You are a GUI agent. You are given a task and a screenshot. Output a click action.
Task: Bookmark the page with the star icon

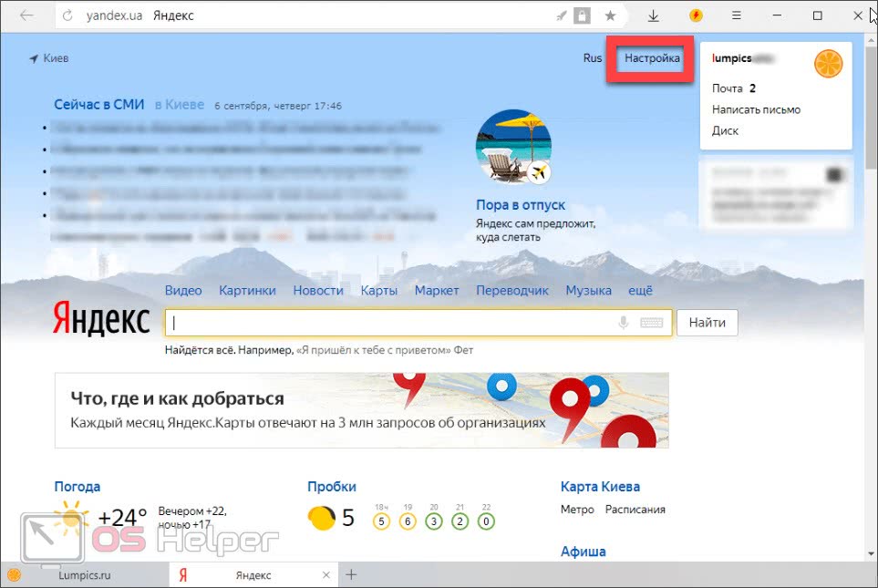point(610,15)
